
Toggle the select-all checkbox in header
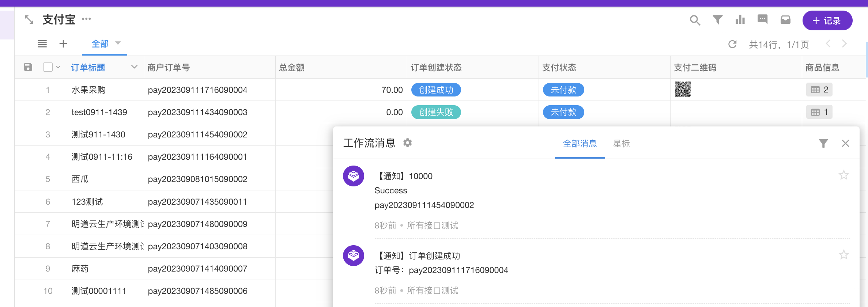(48, 67)
